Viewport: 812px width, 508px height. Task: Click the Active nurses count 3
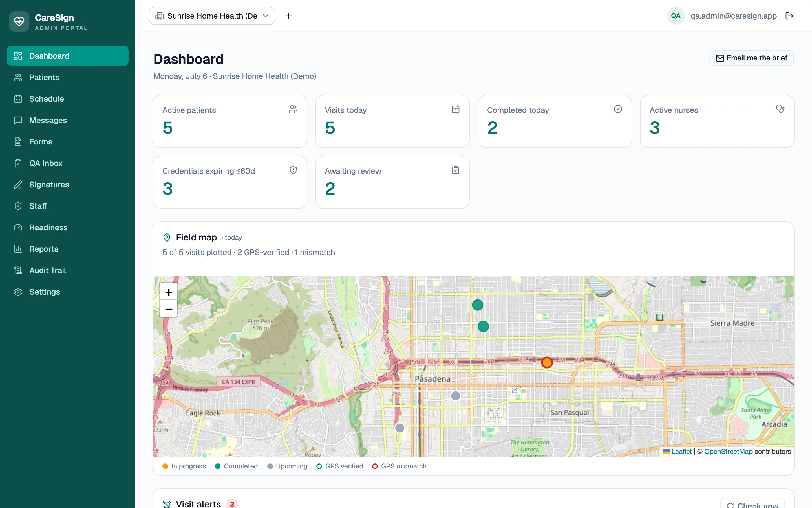(655, 128)
